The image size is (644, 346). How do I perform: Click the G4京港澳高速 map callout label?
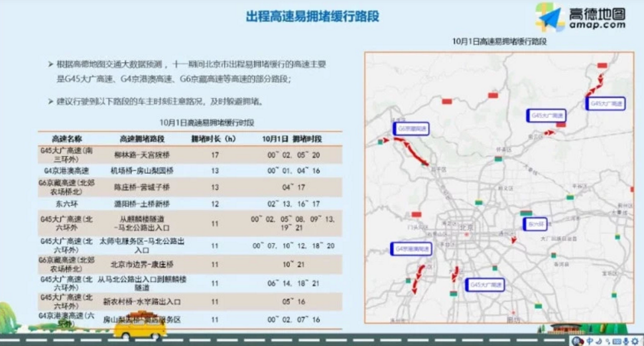click(x=411, y=249)
